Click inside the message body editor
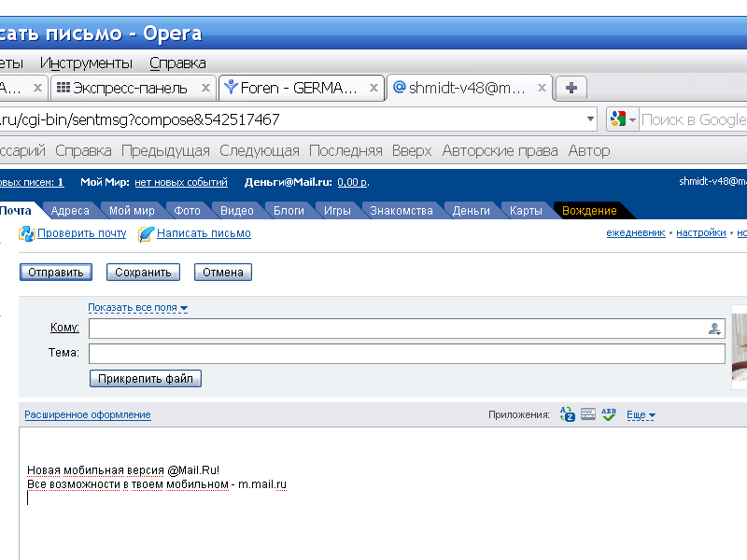 tap(383, 494)
